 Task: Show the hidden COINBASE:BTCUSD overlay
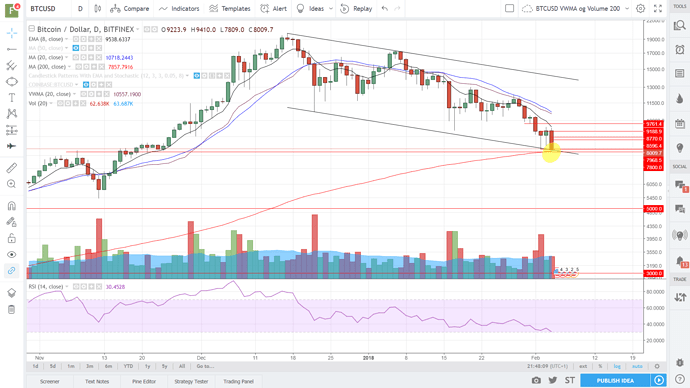click(86, 84)
